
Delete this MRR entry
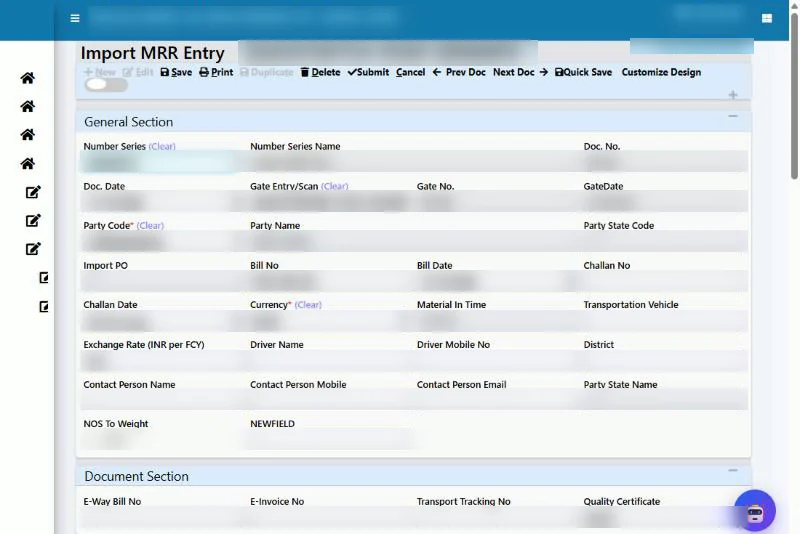320,72
